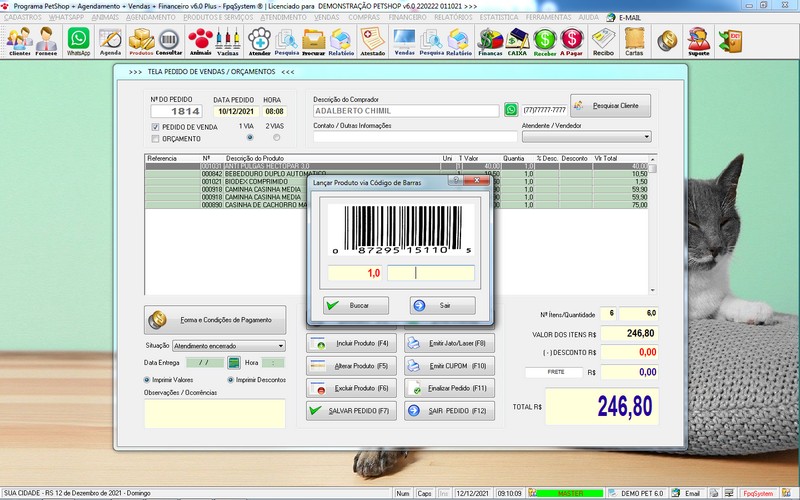Click the Sair button in barcode dialog
Viewport: 800px width, 500px height.
(442, 306)
